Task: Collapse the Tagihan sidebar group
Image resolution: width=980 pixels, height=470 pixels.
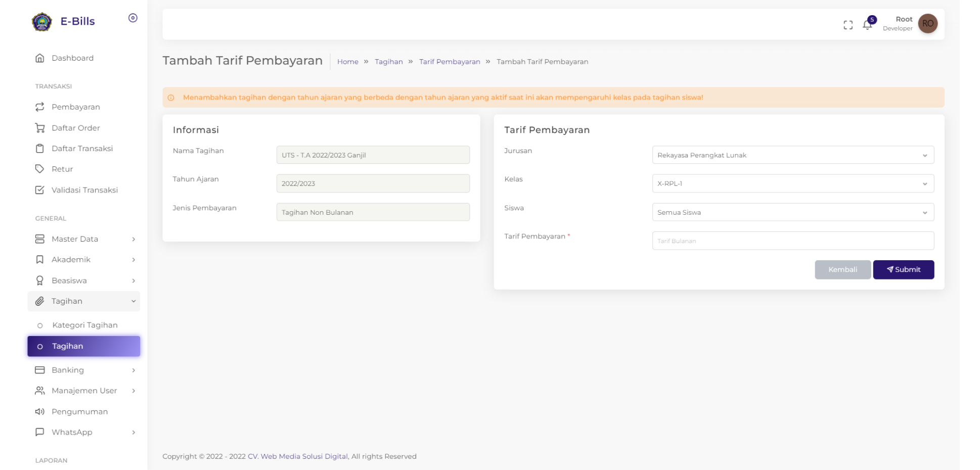Action: 84,301
